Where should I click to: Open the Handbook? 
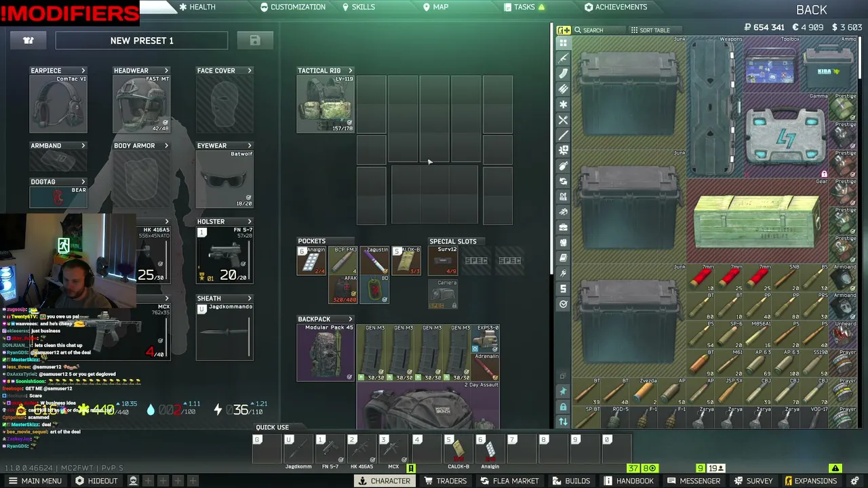629,481
